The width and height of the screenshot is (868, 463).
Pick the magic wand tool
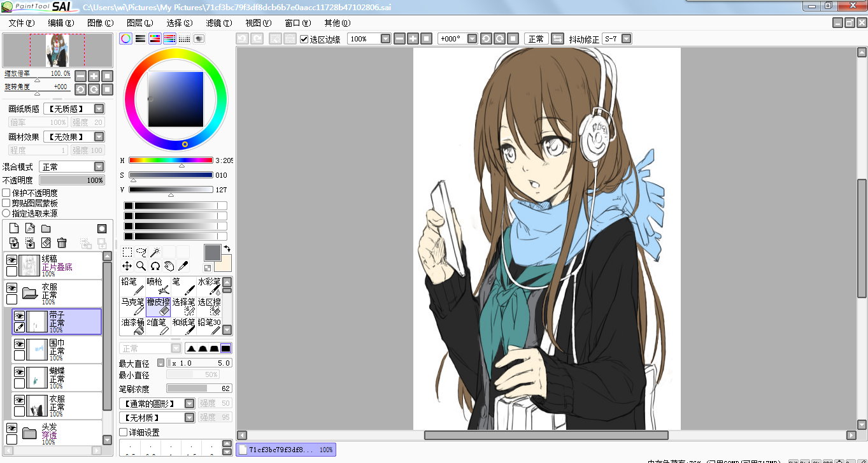155,252
